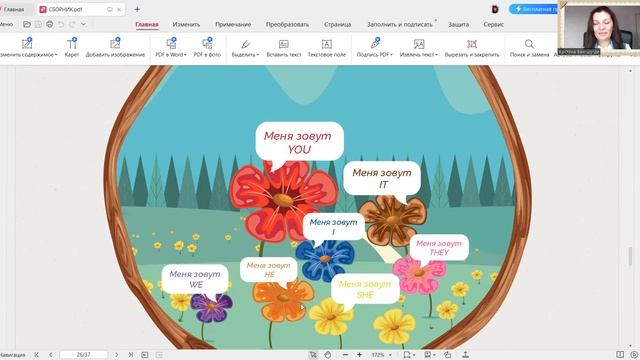Open a new tab with plus button

point(137,9)
